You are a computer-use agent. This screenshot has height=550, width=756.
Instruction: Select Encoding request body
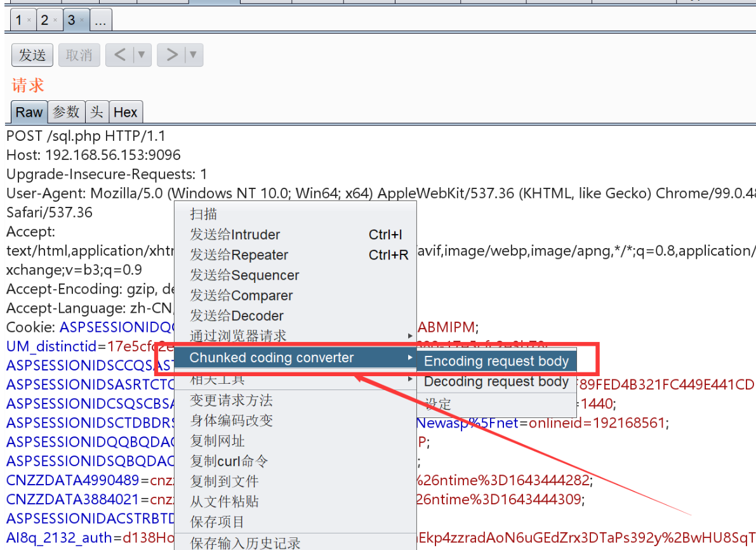[x=496, y=361]
